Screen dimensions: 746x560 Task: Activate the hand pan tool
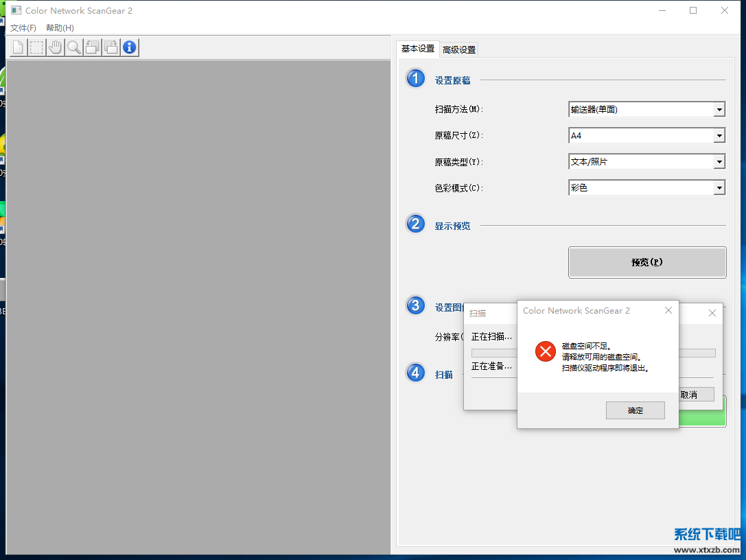point(55,47)
